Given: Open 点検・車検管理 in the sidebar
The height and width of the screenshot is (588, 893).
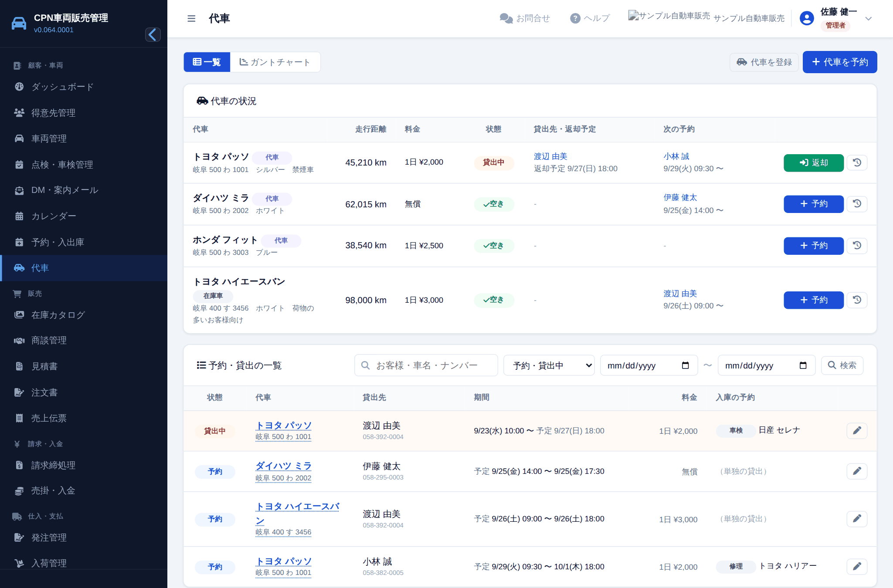Looking at the screenshot, I should 84,165.
